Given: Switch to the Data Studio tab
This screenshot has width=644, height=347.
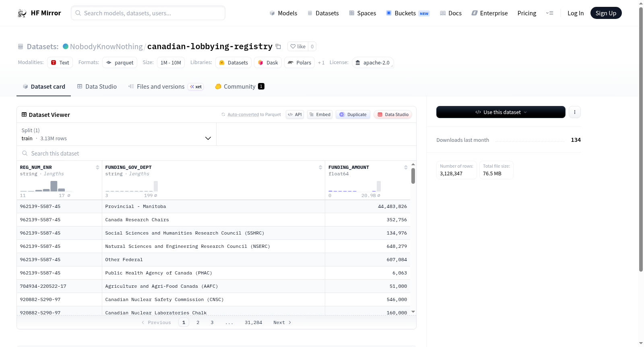Looking at the screenshot, I should (97, 87).
